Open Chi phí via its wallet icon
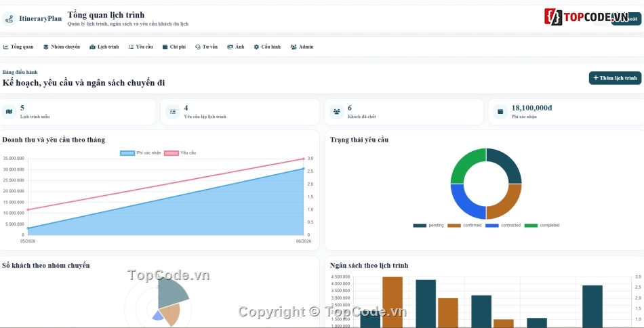The image size is (644, 328). pos(165,47)
